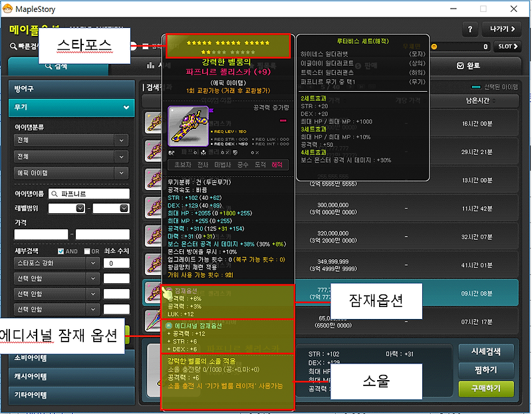
Task: Click the 07시간 17분 remaining time
Action: click(476, 322)
